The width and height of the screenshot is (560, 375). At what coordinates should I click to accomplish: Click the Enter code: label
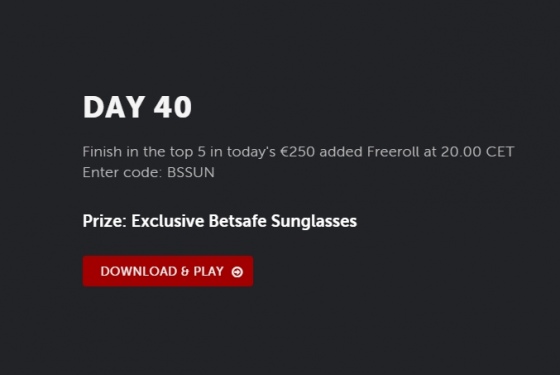[122, 172]
